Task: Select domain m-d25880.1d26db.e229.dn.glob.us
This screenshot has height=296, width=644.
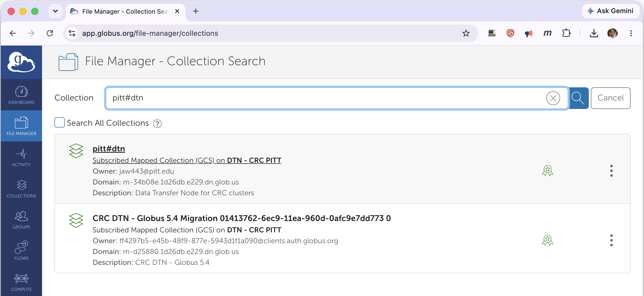Action: [181, 252]
